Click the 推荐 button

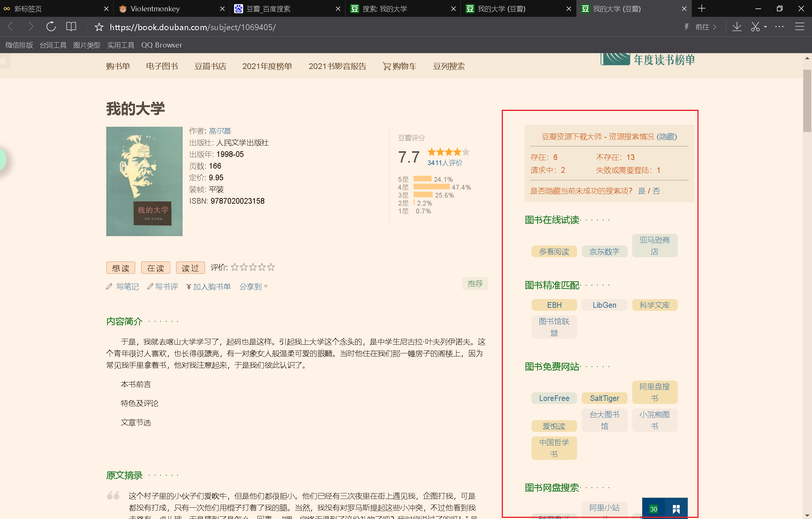pos(475,284)
